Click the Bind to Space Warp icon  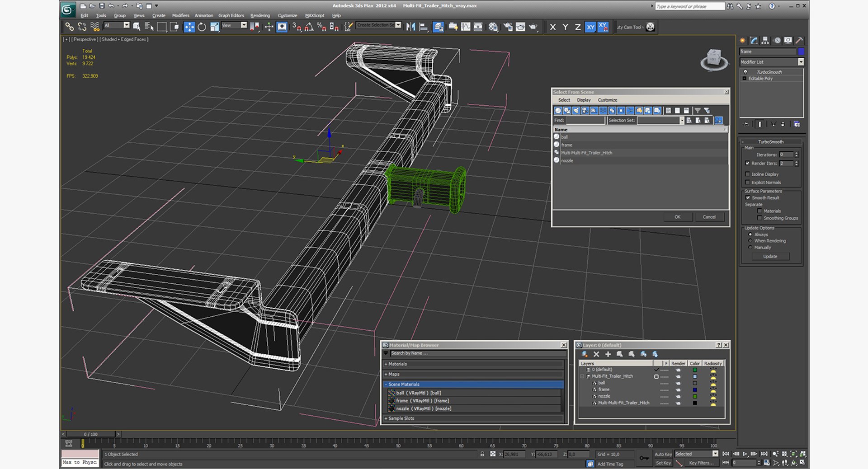(94, 27)
